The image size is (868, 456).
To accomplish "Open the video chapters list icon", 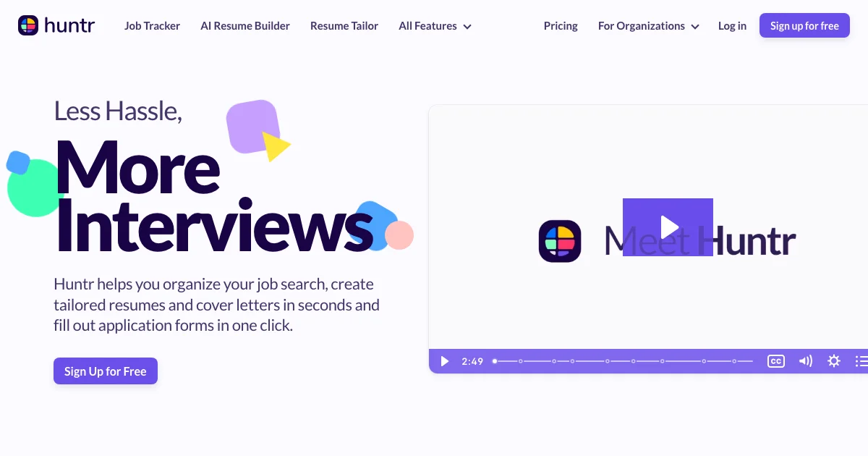I will pyautogui.click(x=861, y=361).
